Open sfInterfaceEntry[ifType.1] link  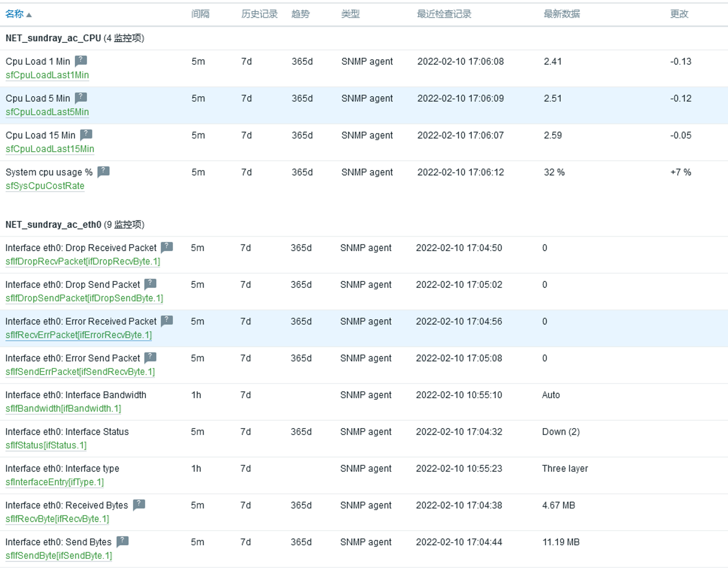(54, 482)
